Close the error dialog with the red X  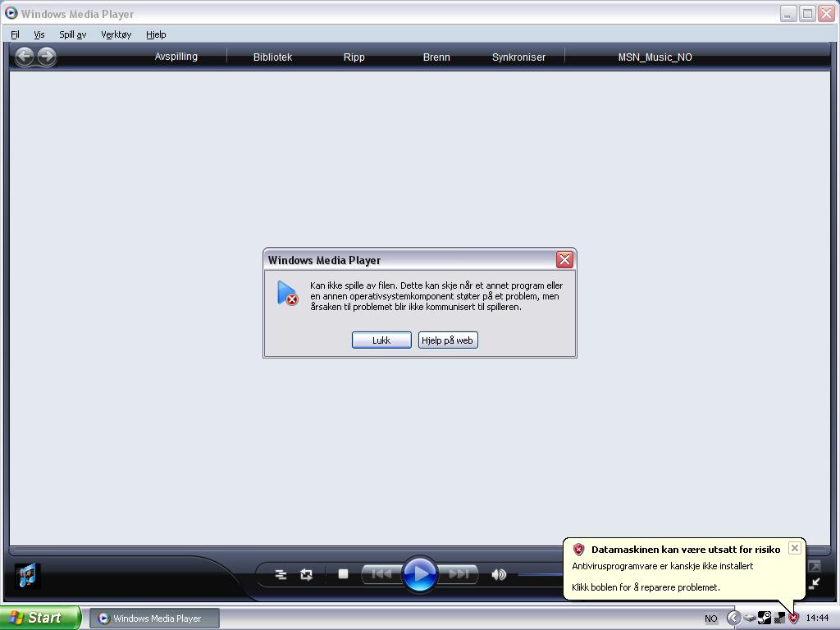564,260
